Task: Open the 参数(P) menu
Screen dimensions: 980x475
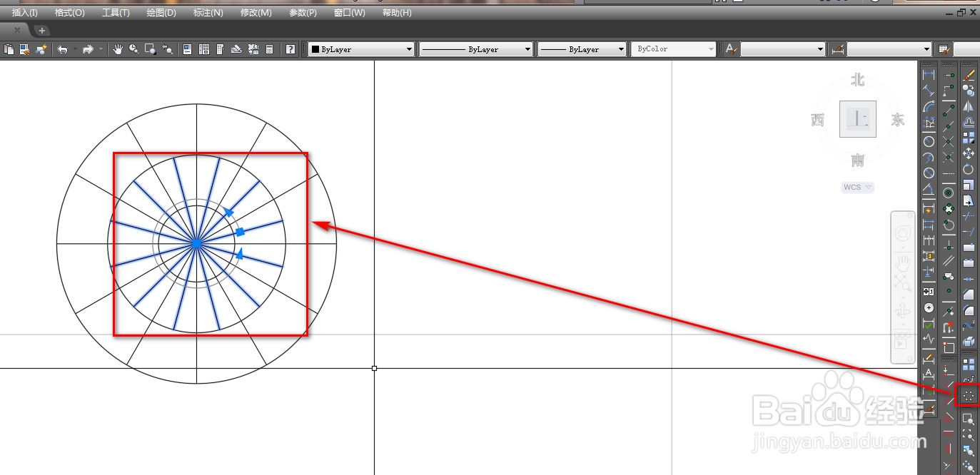Action: coord(303,13)
